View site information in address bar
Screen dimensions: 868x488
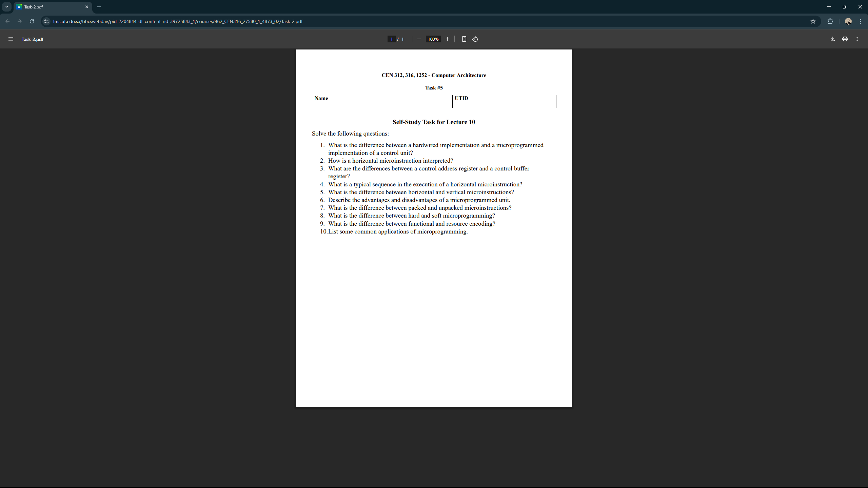click(46, 21)
